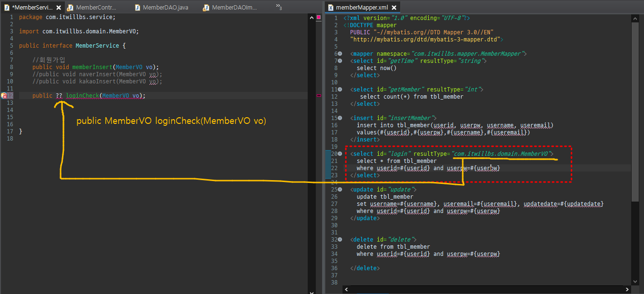Click the 'values(#{userid}...' line
This screenshot has height=294, width=644.
coord(444,132)
